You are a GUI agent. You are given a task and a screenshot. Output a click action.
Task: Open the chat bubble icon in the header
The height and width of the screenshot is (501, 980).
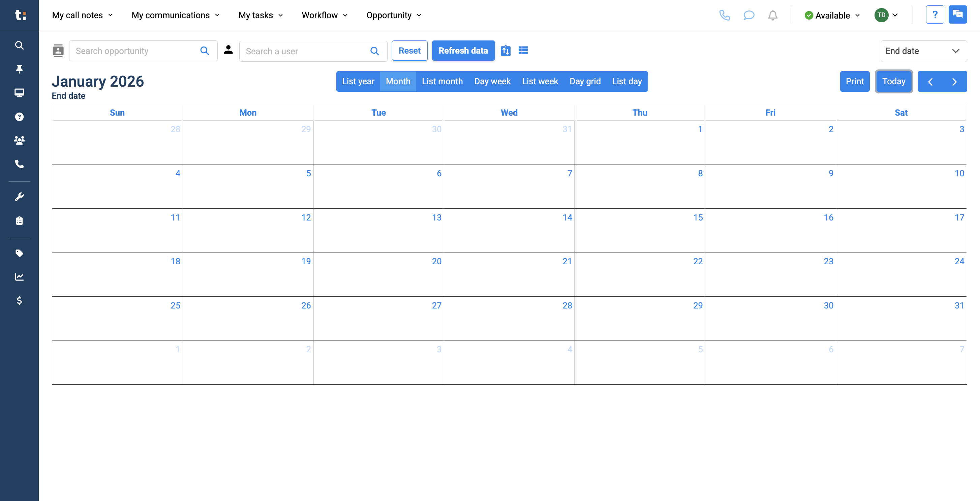(749, 15)
